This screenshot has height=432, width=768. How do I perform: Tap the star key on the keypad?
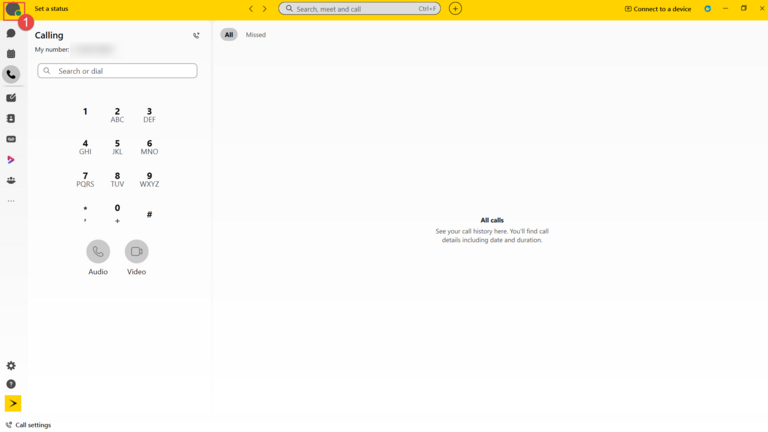[85, 214]
